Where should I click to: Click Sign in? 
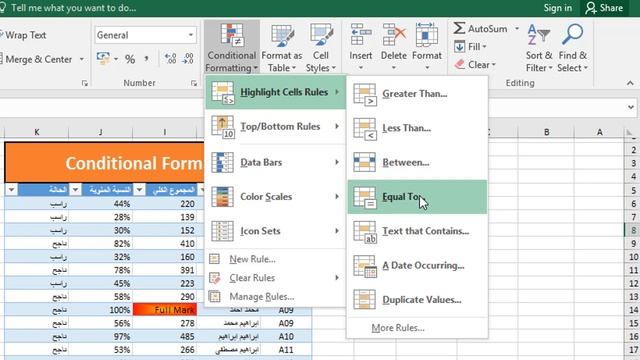click(x=558, y=8)
